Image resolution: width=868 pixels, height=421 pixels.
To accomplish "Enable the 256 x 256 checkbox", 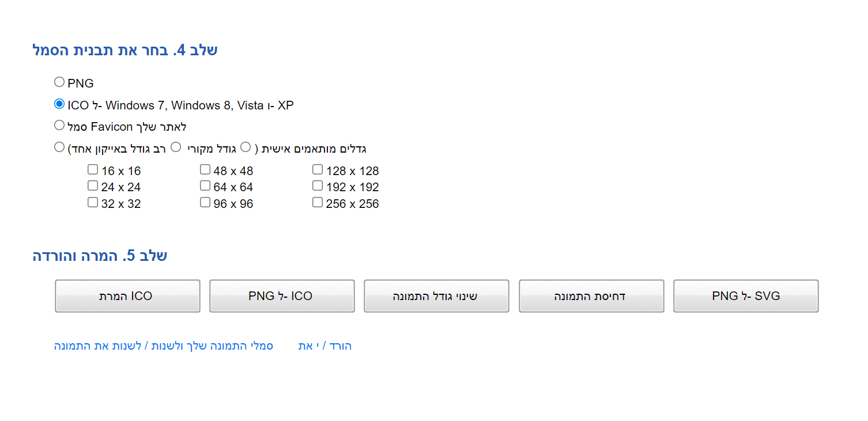I will (318, 203).
